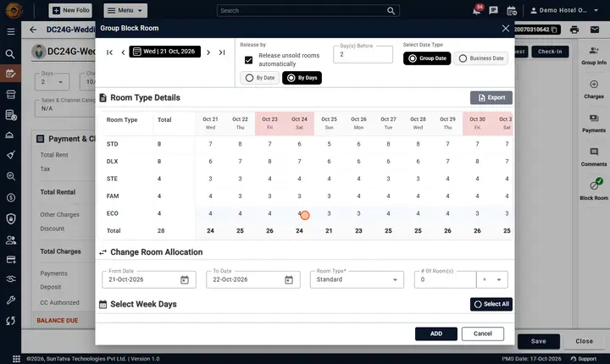
Task: Open Block Room in right panel
Action: pyautogui.click(x=594, y=190)
